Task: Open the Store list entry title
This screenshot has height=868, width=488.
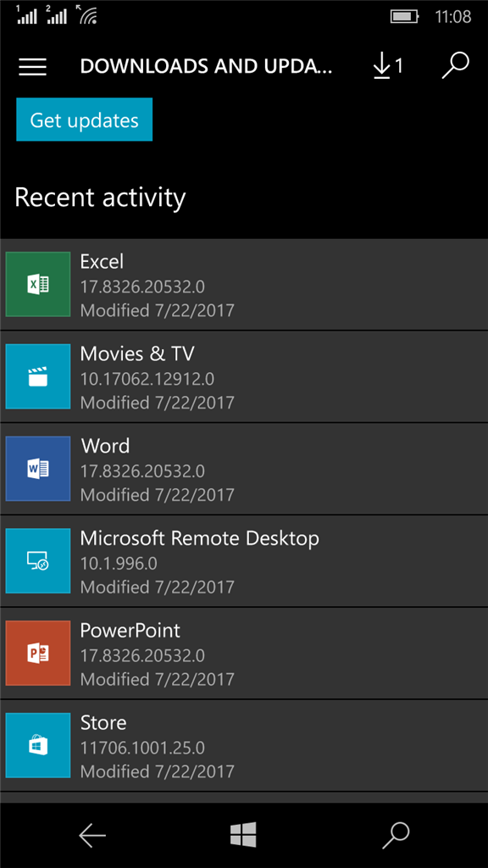Action: click(103, 722)
